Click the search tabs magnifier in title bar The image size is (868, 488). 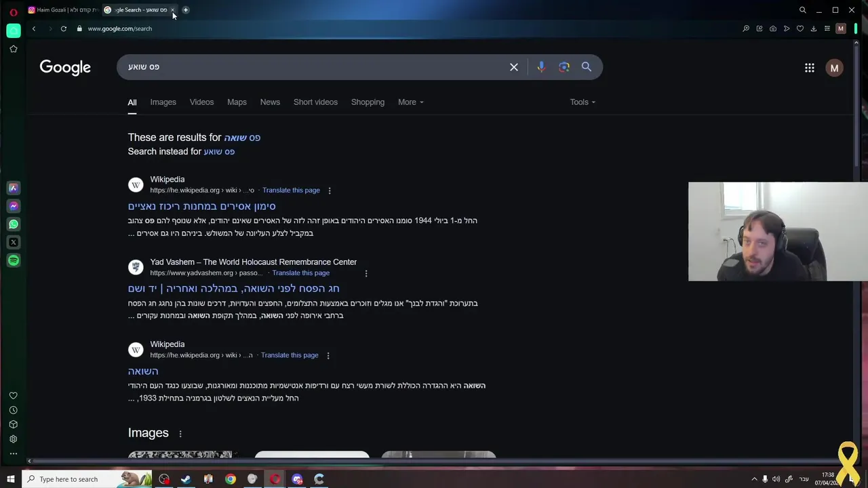click(x=803, y=10)
